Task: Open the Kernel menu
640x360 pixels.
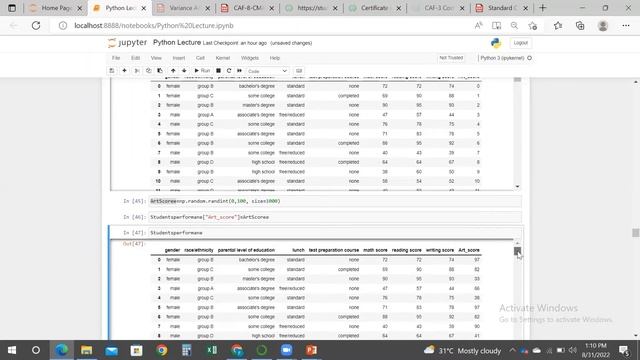Action: pos(223,58)
